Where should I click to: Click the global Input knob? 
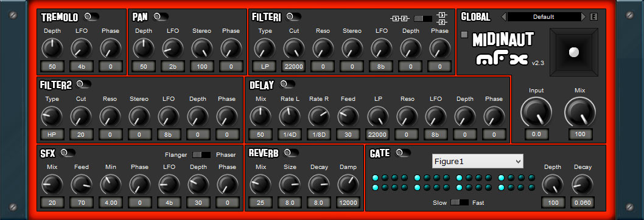pyautogui.click(x=536, y=112)
